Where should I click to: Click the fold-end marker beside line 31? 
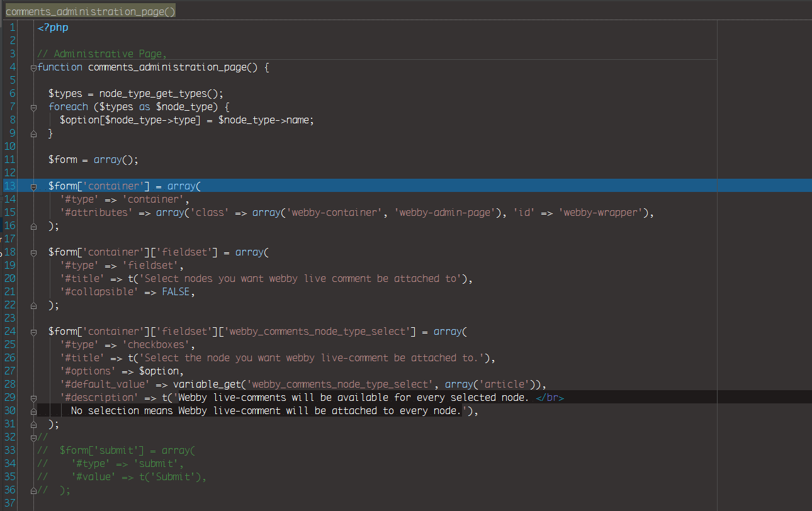pos(33,424)
